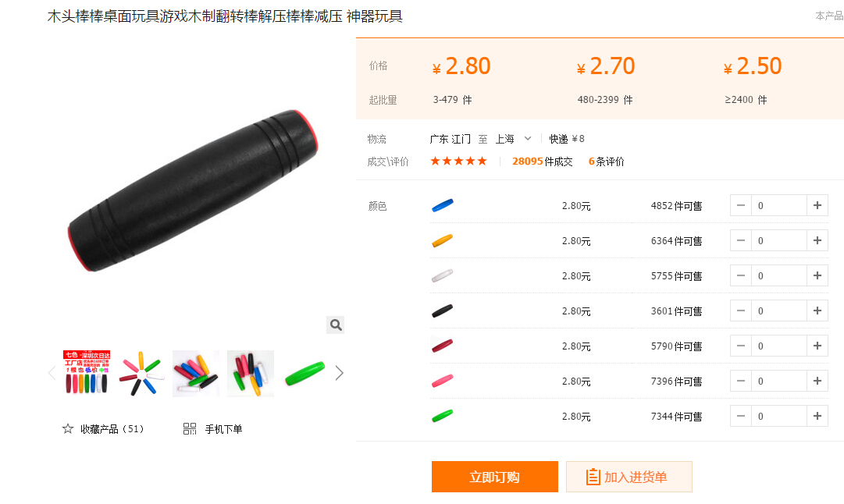
Task: Open the QR code mobile order icon
Action: tap(190, 428)
